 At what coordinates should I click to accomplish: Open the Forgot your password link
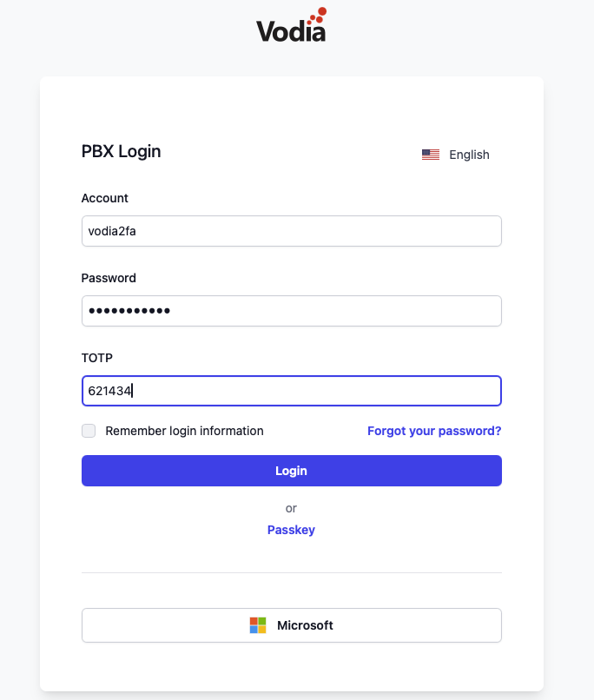434,431
